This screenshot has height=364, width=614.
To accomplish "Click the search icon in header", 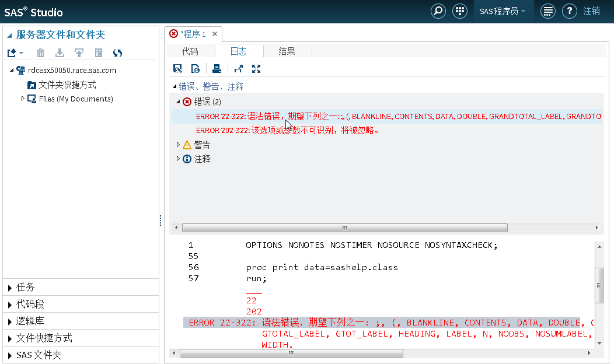I will click(438, 11).
